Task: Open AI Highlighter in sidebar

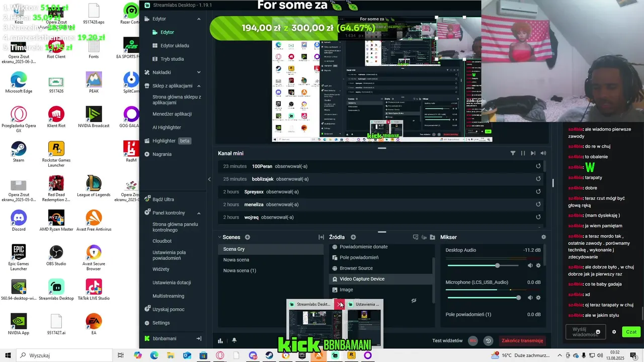Action: point(167,127)
